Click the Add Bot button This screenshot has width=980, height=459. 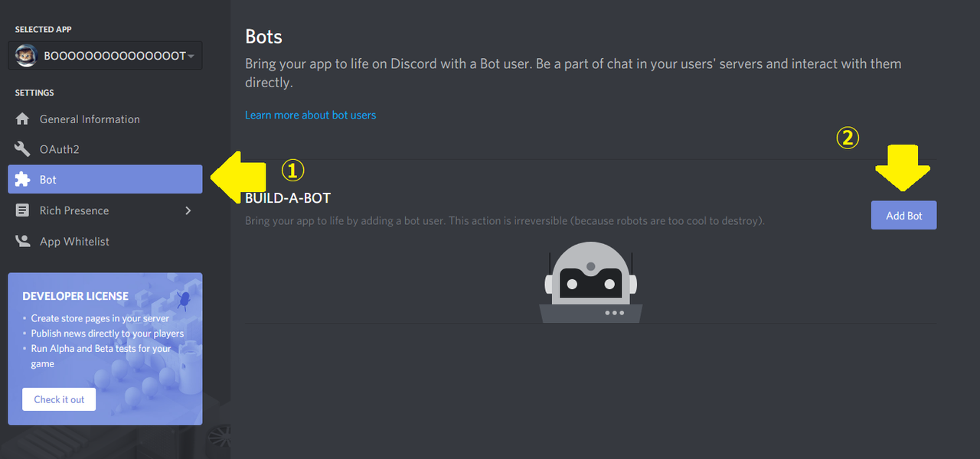[x=903, y=215]
